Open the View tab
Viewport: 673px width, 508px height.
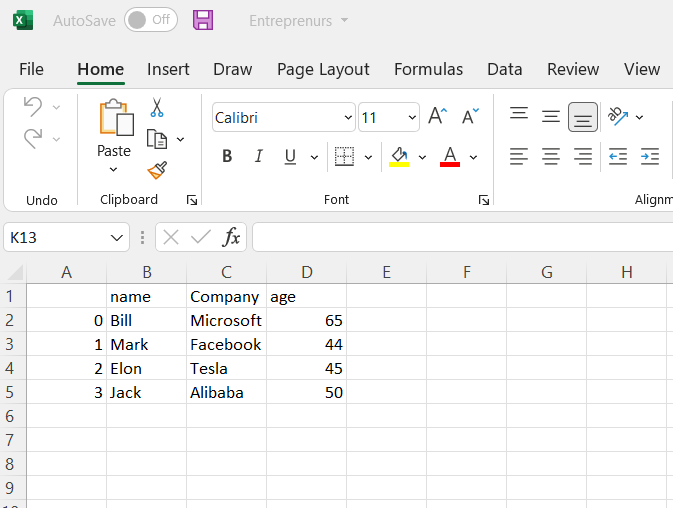point(642,69)
